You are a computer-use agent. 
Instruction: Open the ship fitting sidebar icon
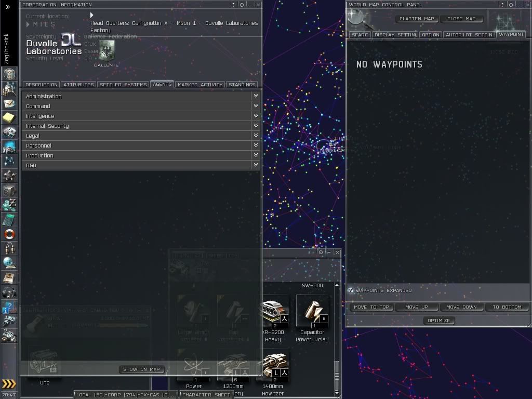click(x=9, y=132)
